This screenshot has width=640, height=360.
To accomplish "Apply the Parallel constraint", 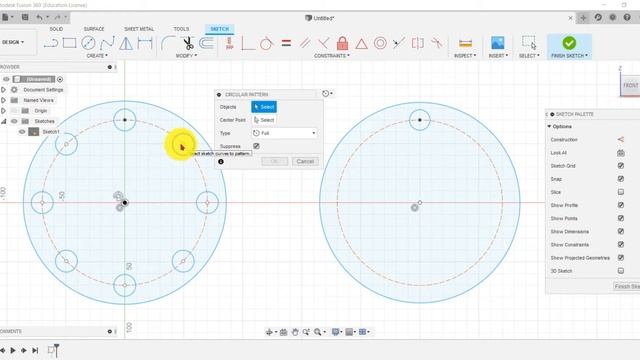I will [x=305, y=43].
